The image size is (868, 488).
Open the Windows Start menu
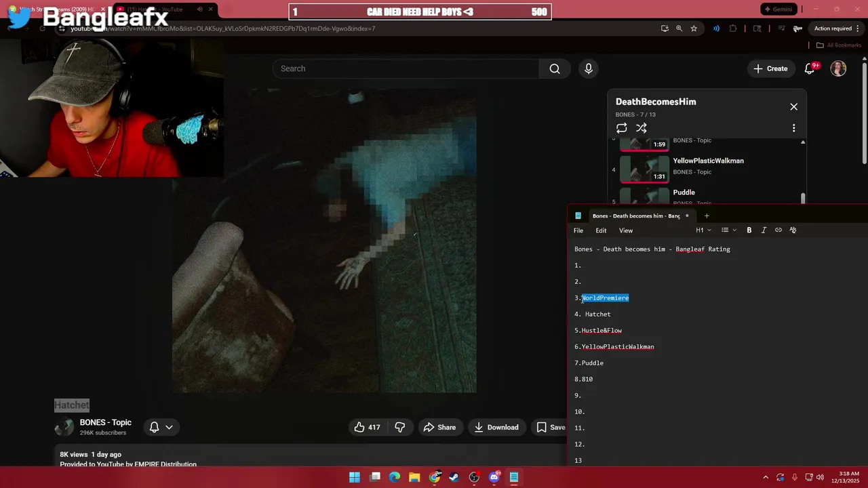pos(355,477)
